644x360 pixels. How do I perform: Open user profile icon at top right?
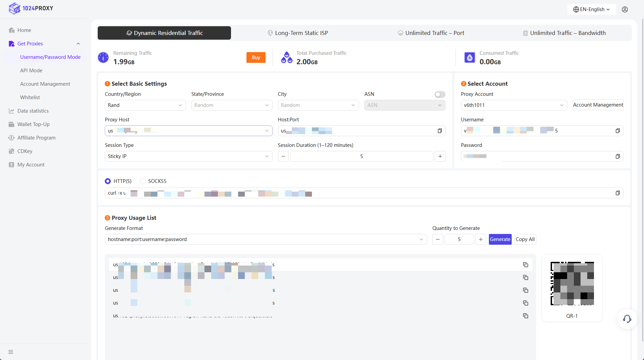(625, 9)
